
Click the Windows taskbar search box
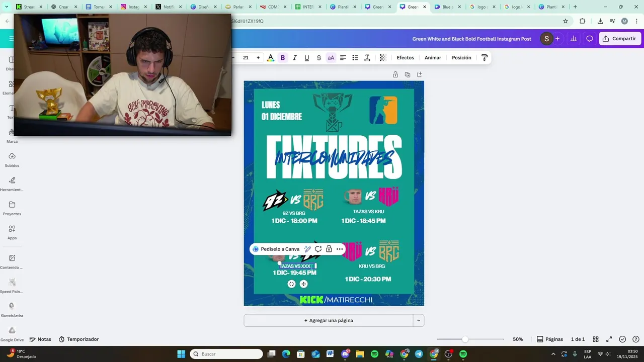(226, 354)
